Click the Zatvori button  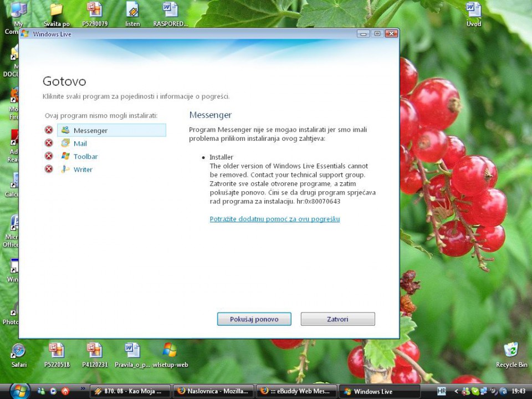click(x=337, y=319)
